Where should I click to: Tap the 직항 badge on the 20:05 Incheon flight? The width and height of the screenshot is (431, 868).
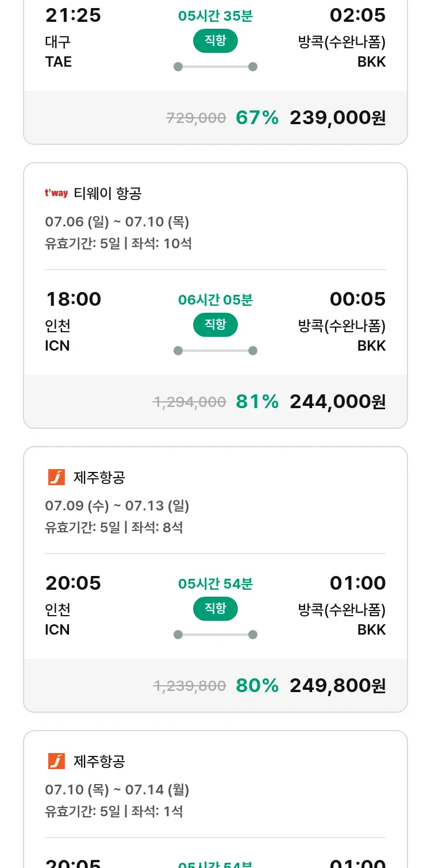(215, 609)
